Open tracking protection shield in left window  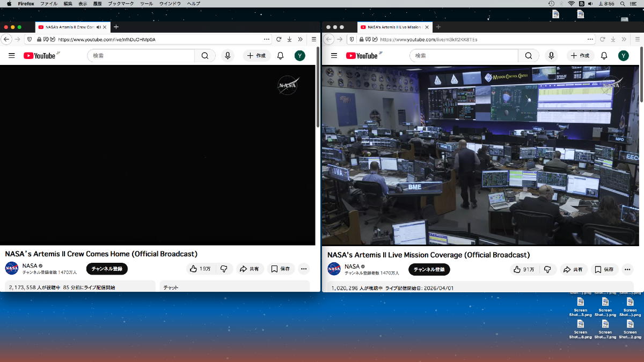tap(29, 39)
